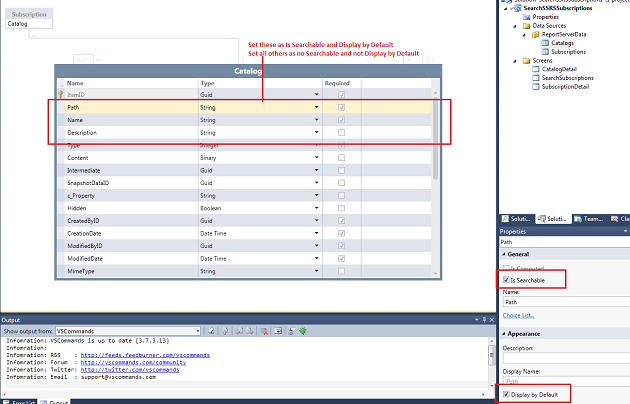The image size is (630, 404).
Task: Click the ReportServerData data source icon
Action: click(x=536, y=35)
